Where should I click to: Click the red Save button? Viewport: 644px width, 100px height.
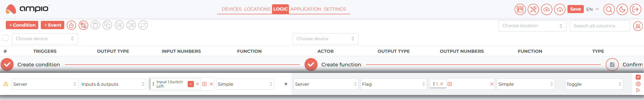[575, 9]
